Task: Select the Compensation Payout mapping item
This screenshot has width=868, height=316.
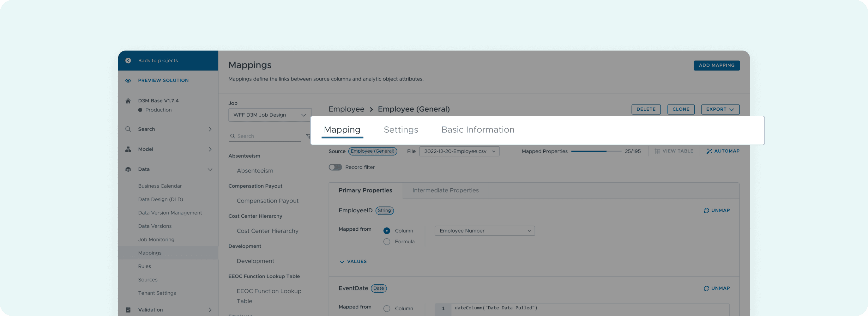Action: [268, 201]
